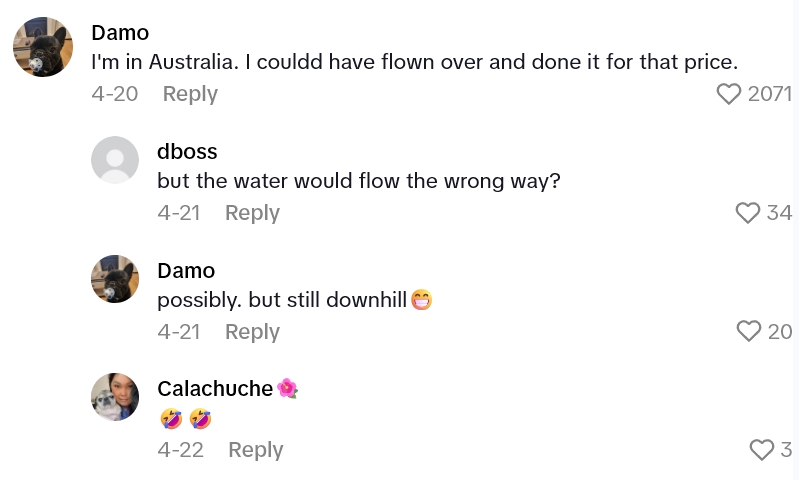Open dboss's default avatar
This screenshot has height=480, width=799.
click(x=115, y=160)
